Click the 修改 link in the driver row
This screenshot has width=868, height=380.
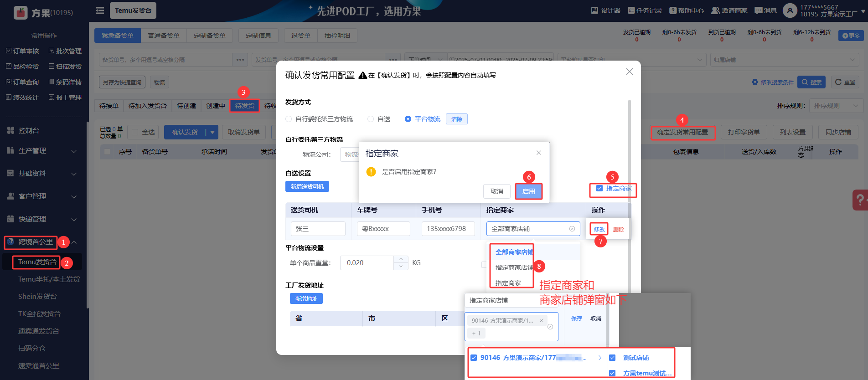tap(599, 229)
